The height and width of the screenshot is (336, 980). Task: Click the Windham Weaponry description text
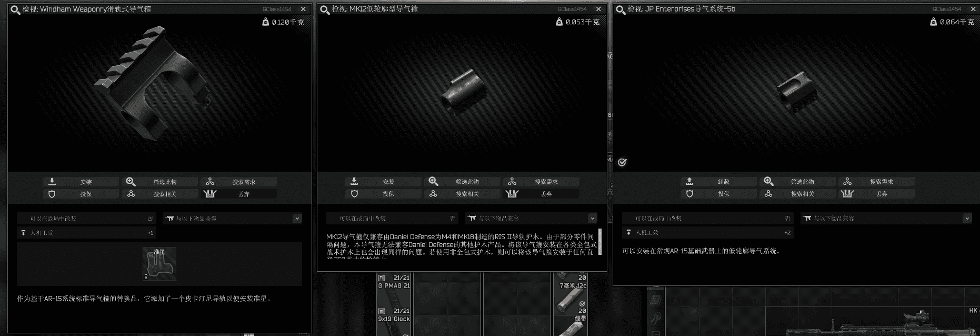(x=145, y=299)
